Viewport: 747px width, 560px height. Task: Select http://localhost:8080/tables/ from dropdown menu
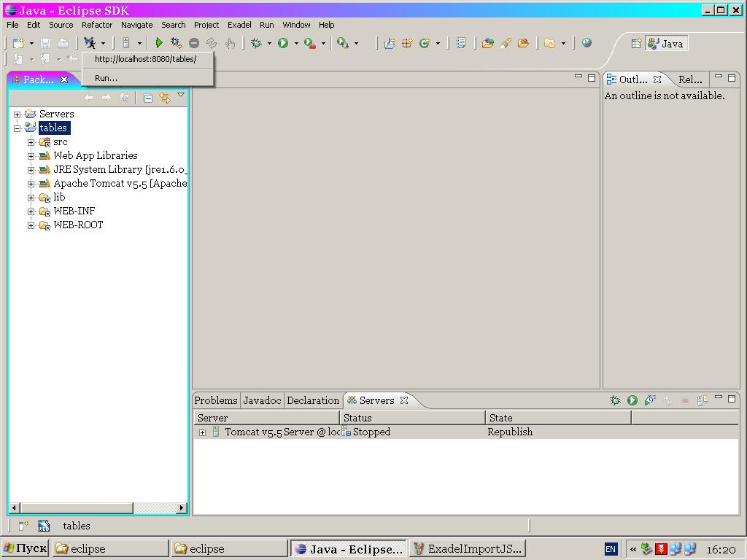pyautogui.click(x=146, y=59)
